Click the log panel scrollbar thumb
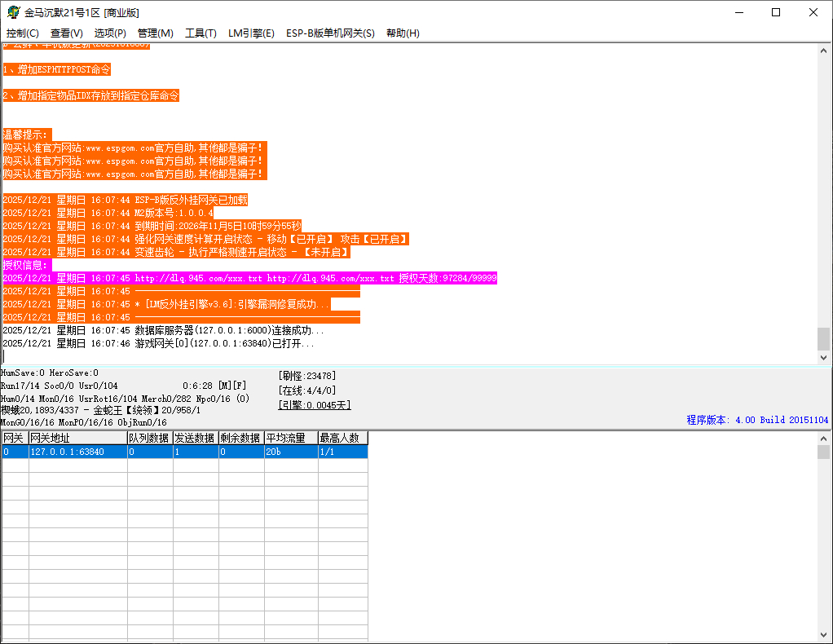This screenshot has height=644, width=833. [x=824, y=338]
